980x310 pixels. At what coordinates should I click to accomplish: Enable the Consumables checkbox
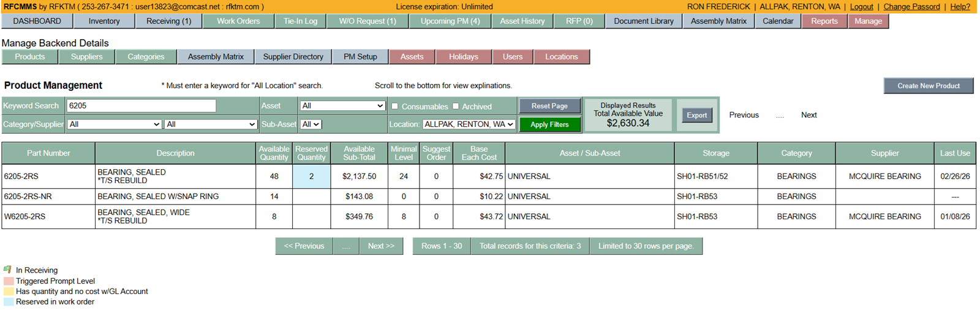tap(395, 106)
